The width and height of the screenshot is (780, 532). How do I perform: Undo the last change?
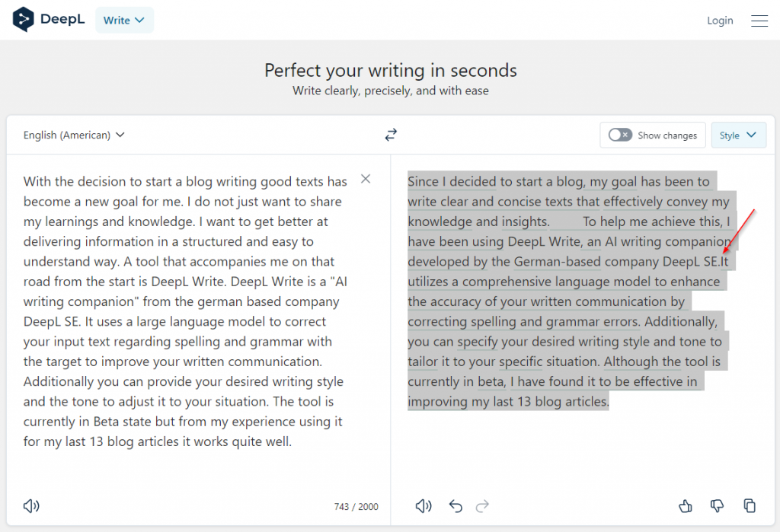click(456, 506)
